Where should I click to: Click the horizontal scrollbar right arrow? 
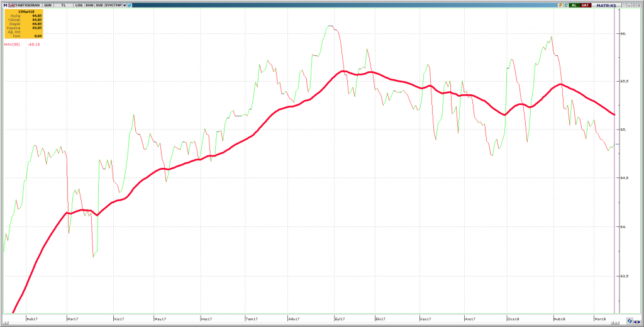click(616, 323)
